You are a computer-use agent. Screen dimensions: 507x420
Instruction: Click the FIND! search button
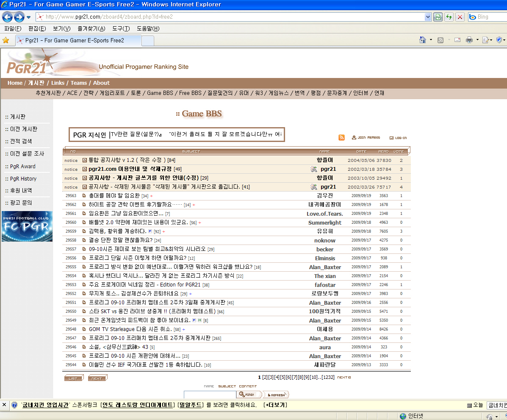pyautogui.click(x=249, y=395)
